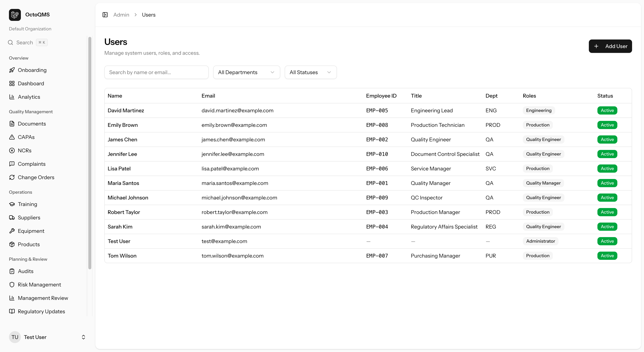The image size is (644, 352).
Task: Click Regulatory Affairs Specialist title
Action: coord(444,227)
